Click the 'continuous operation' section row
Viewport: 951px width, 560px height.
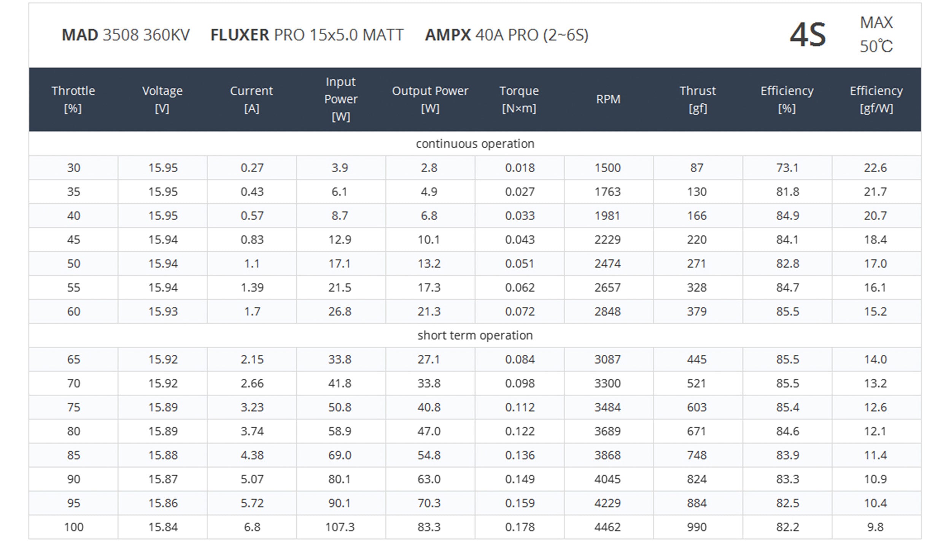(x=475, y=144)
